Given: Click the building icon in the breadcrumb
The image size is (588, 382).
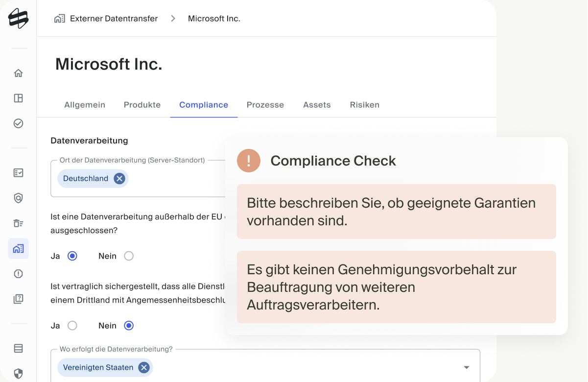Looking at the screenshot, I should click(x=60, y=19).
